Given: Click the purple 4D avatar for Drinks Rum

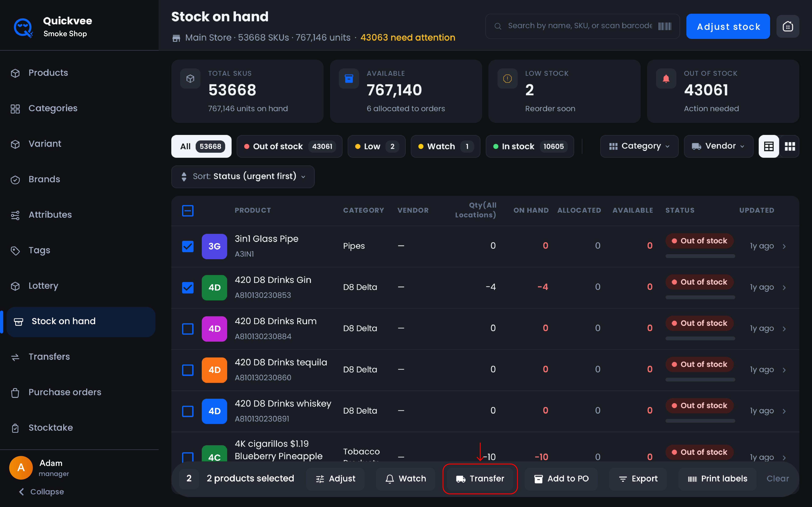Looking at the screenshot, I should 214,329.
